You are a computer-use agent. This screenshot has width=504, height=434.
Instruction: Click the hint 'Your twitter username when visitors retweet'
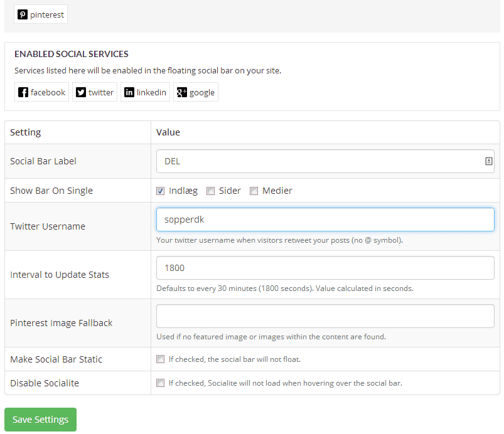279,240
